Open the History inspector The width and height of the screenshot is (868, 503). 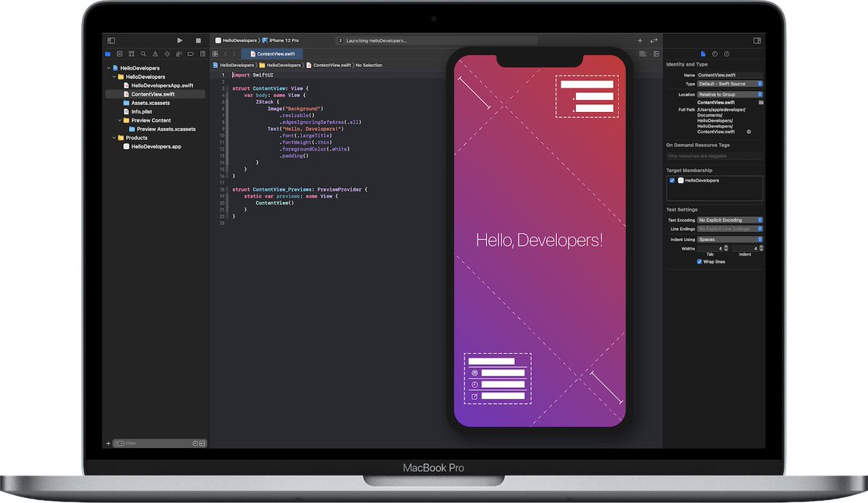(x=715, y=54)
